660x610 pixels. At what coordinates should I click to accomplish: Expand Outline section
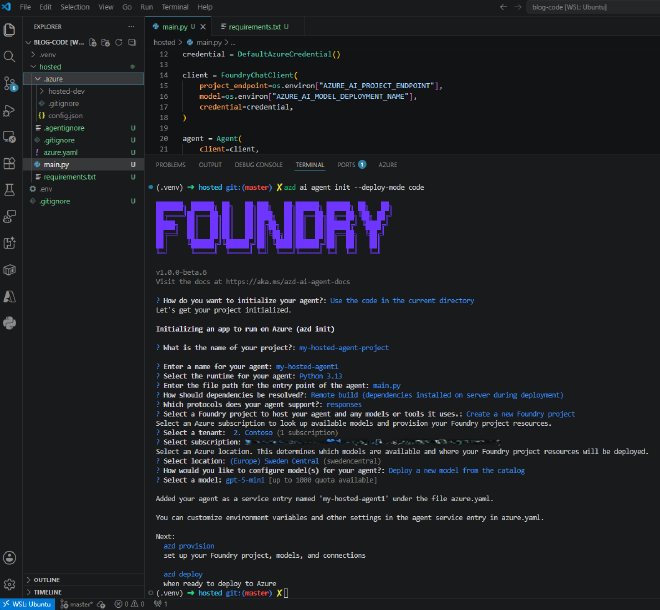point(83,580)
